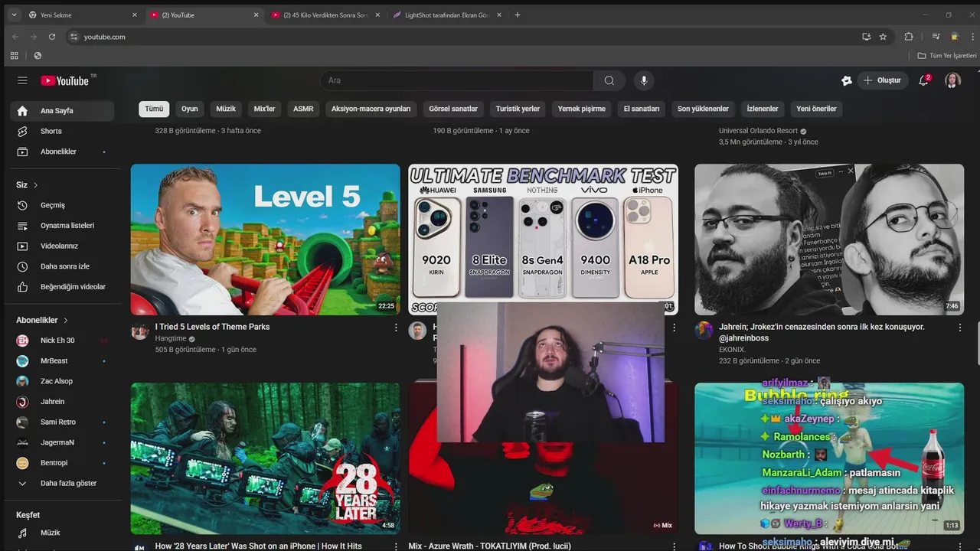Select the Aksiyon-macera oyunları chip
Image resolution: width=980 pixels, height=551 pixels.
point(371,109)
